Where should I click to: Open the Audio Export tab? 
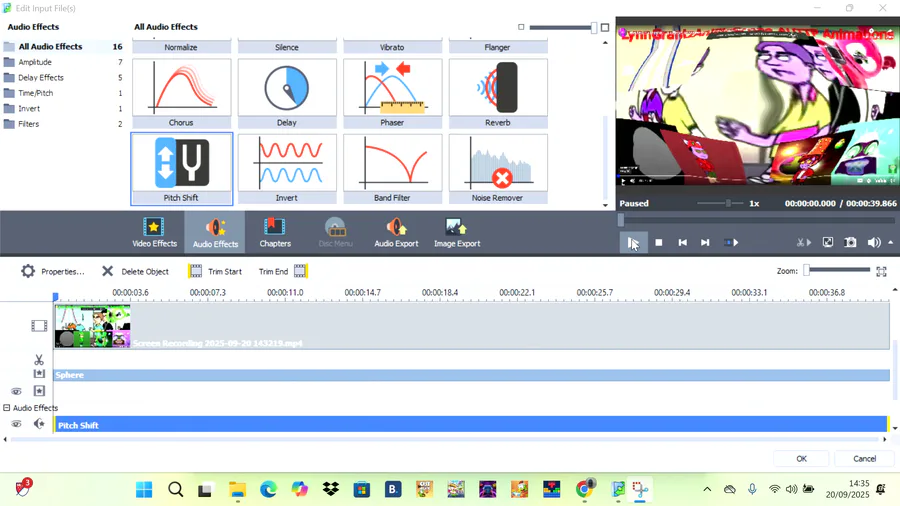[396, 232]
